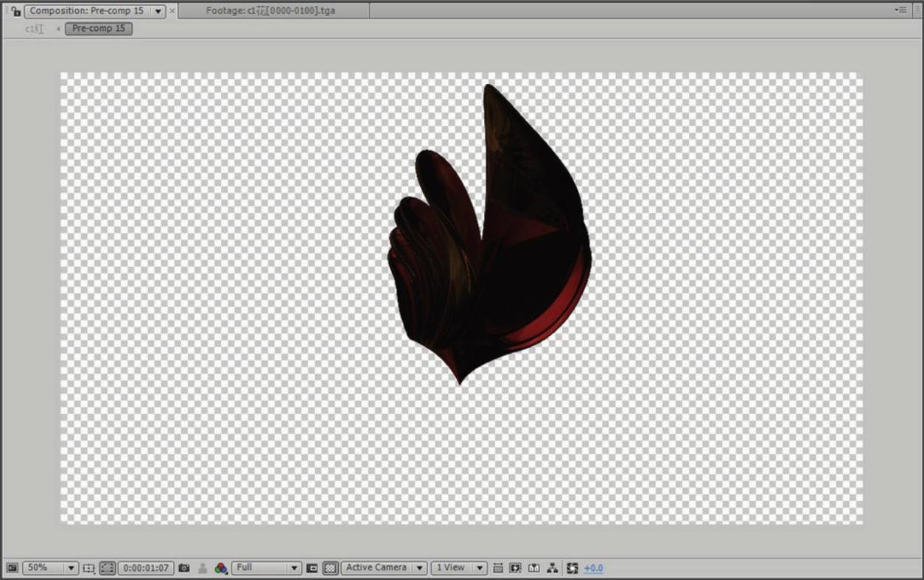Click the Show Snapshot person icon

pyautogui.click(x=203, y=568)
